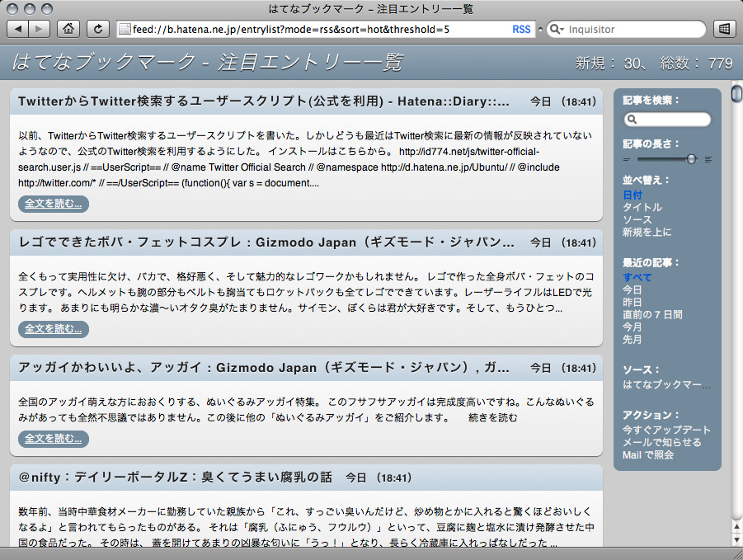
Task: Open the デイリーポータルZ 腐乳の話 article title
Action: [175, 477]
